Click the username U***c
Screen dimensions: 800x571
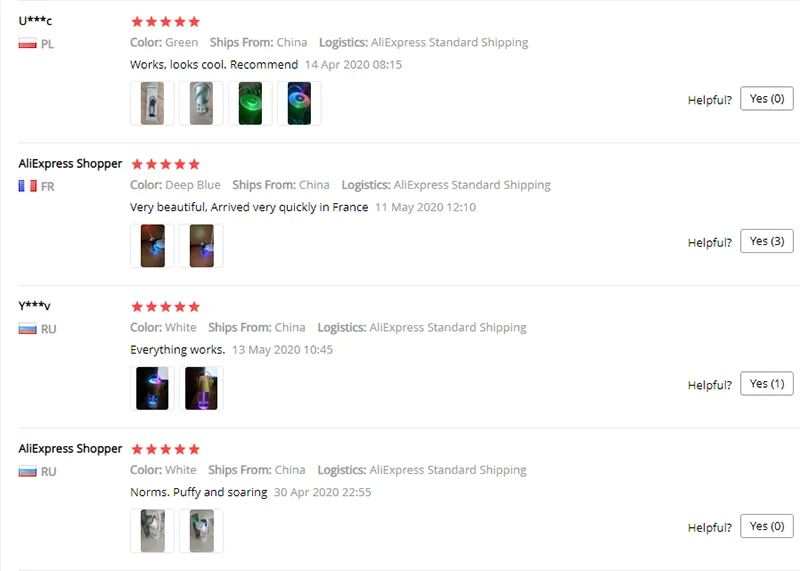(35, 21)
